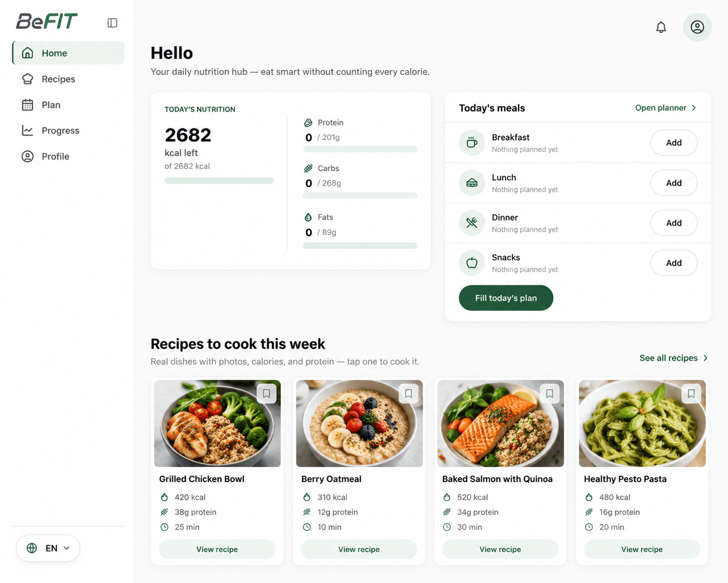The image size is (728, 583).
Task: Open the planner via the Open planner link
Action: [666, 108]
